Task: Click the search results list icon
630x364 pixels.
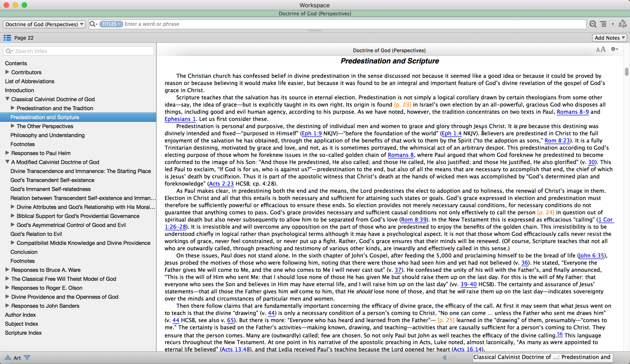Action: 603,24
